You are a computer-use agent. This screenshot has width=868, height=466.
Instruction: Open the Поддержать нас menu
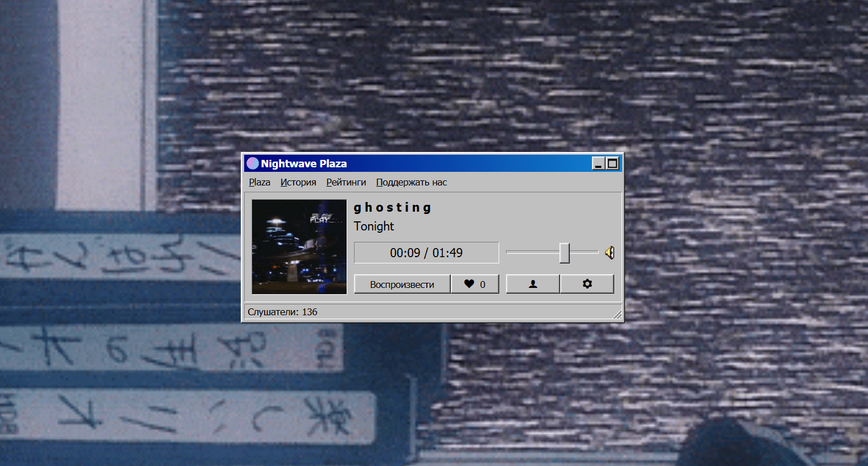pyautogui.click(x=412, y=182)
